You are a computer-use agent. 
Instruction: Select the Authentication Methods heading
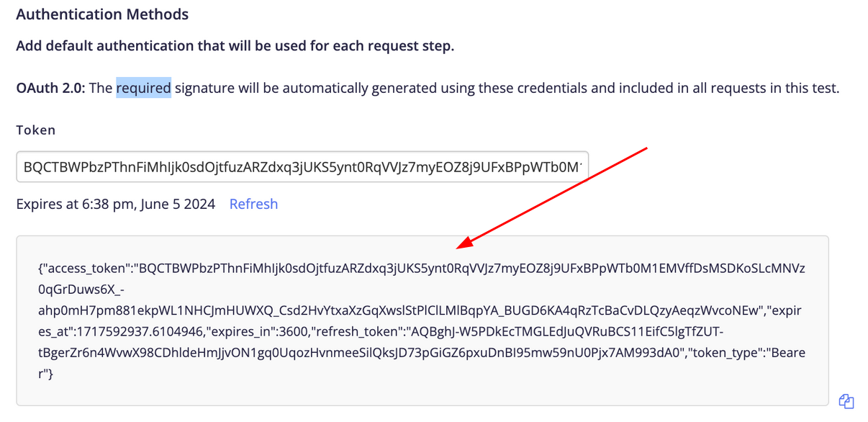pyautogui.click(x=102, y=14)
